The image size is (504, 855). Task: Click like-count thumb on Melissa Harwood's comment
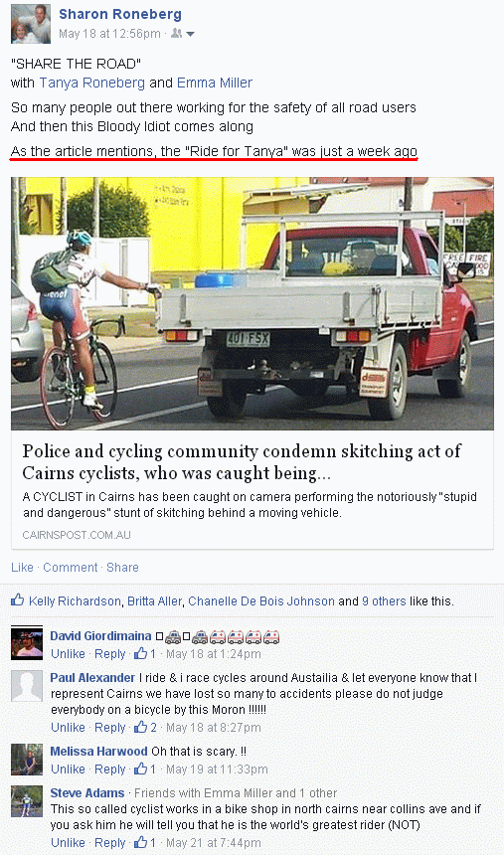(141, 769)
